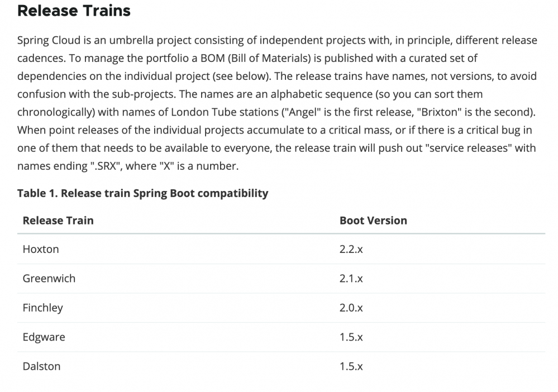Screen dimensions: 558x392
Task: Click the Table 1 caption text
Action: 142,193
